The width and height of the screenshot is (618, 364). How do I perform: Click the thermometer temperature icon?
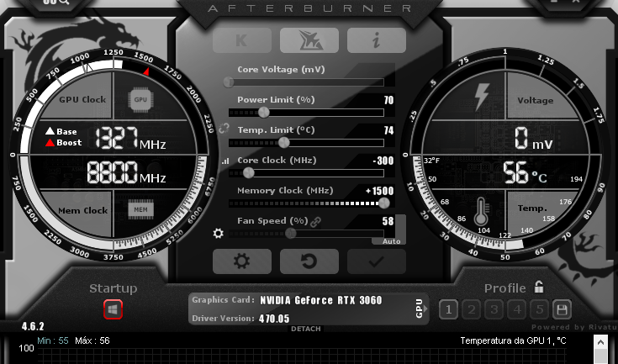481,212
